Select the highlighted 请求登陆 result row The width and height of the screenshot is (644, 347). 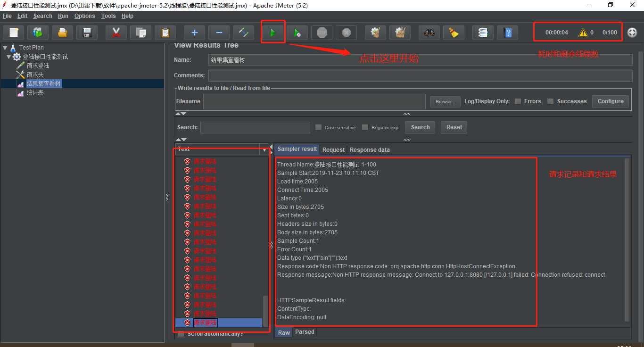click(x=219, y=323)
